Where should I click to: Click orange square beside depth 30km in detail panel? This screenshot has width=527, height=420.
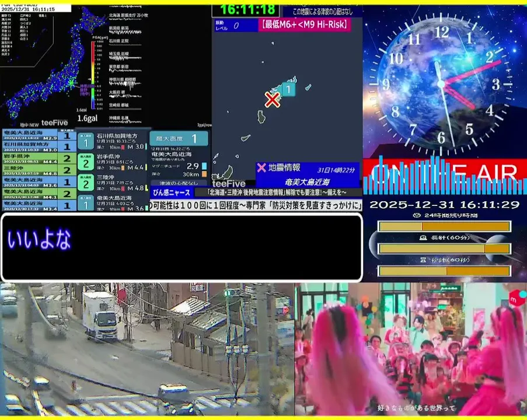[x=204, y=174]
